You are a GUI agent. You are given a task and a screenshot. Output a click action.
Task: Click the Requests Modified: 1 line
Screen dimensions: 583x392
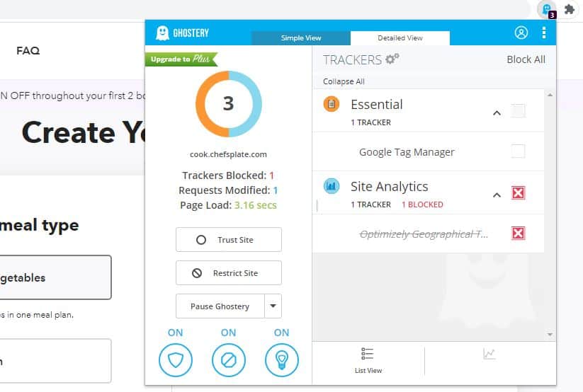228,190
